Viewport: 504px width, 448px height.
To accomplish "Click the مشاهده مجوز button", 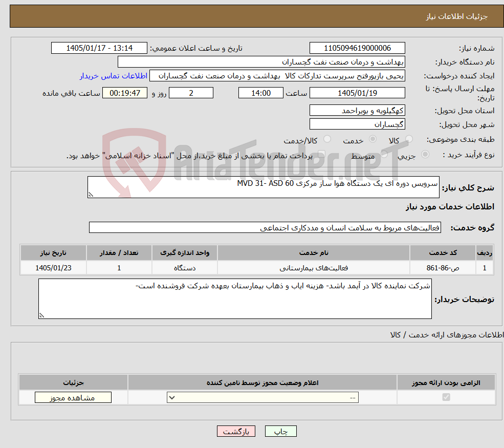I will (73, 397).
